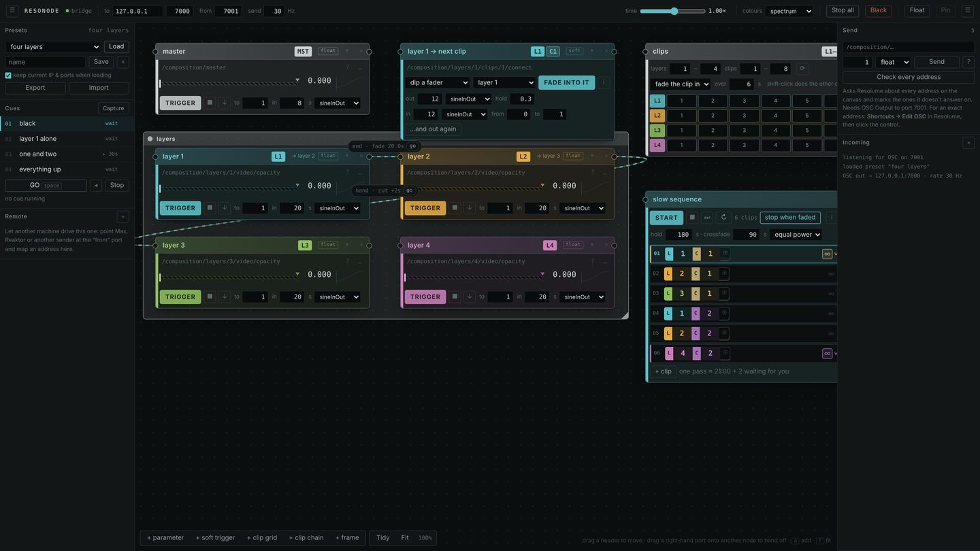This screenshot has width=980, height=551.
Task: Toggle the stop when faded option
Action: pyautogui.click(x=789, y=218)
